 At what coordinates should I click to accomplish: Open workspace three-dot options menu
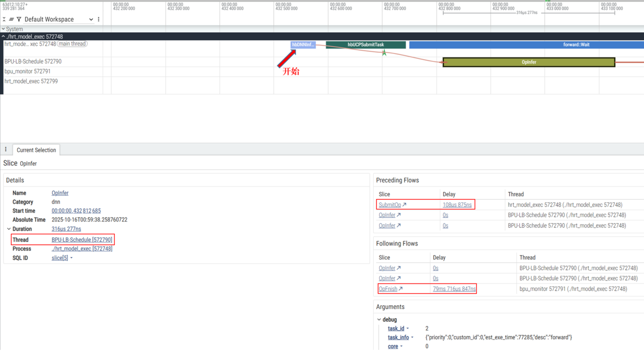coord(99,19)
